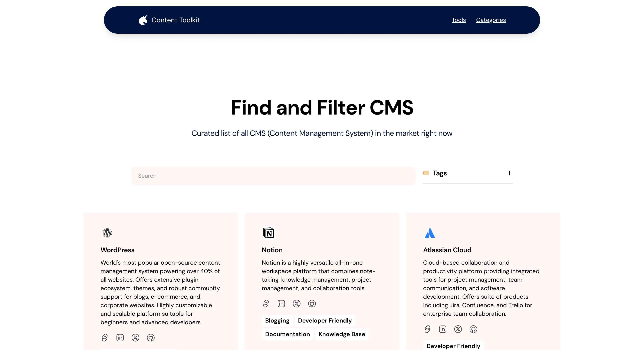Click the Blogging tag filter
This screenshot has width=644, height=350.
pos(277,321)
